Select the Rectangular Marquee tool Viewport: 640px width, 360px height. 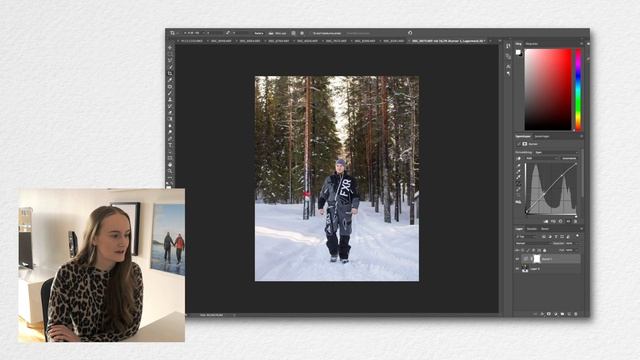click(170, 54)
